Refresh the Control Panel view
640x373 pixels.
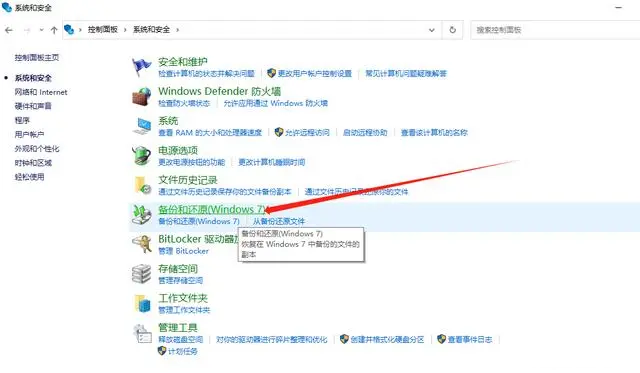tap(452, 30)
